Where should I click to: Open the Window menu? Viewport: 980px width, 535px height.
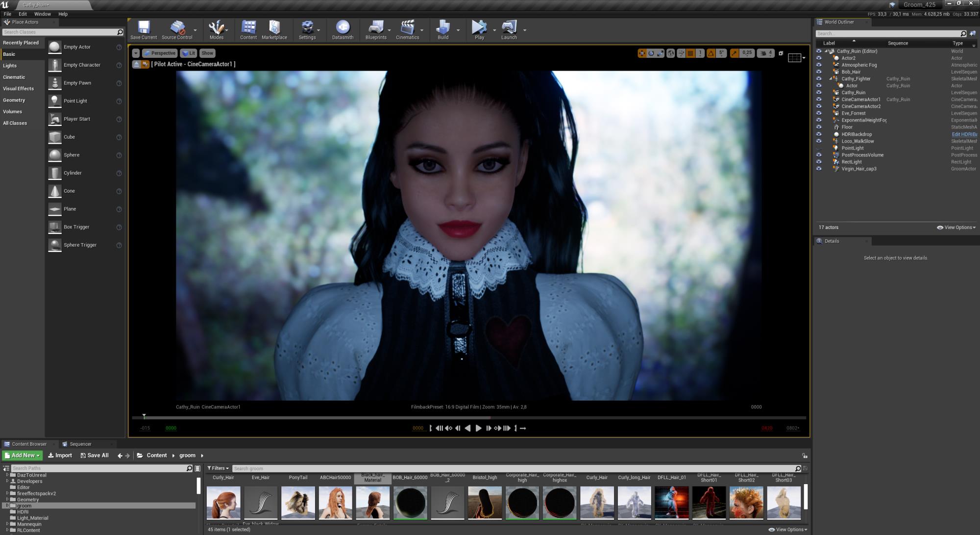(x=42, y=14)
